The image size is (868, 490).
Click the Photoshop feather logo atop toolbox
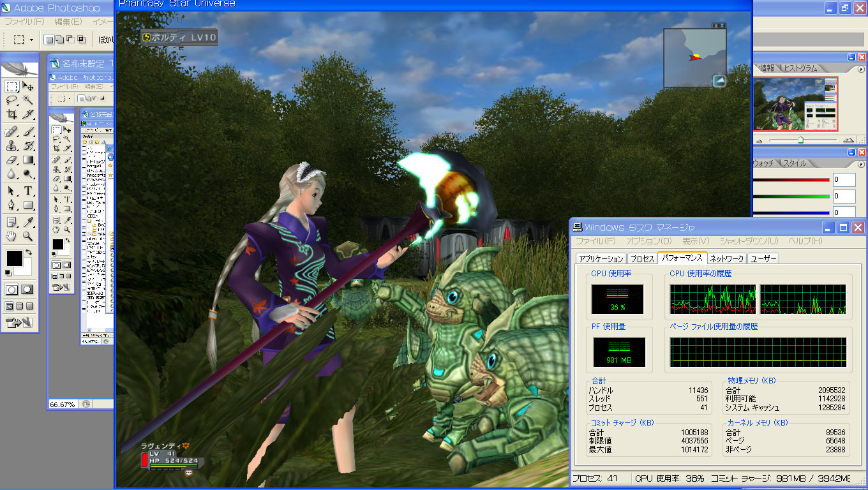(x=20, y=70)
